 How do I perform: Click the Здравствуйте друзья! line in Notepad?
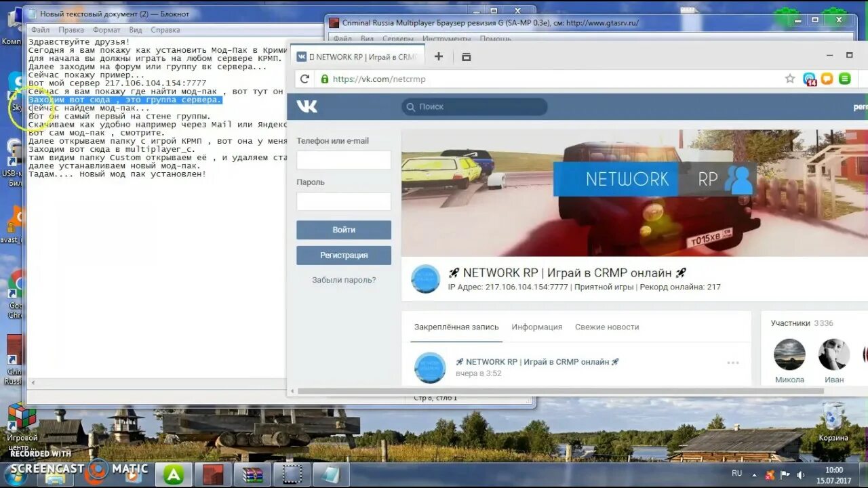[79, 42]
